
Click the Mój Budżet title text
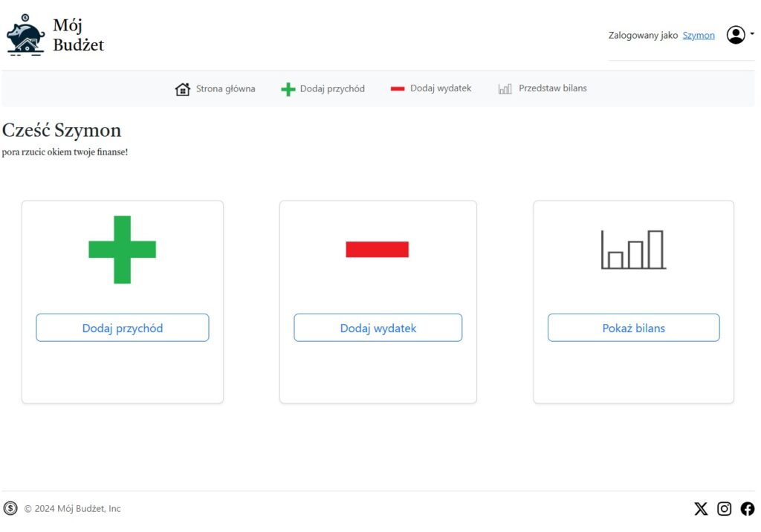(78, 35)
